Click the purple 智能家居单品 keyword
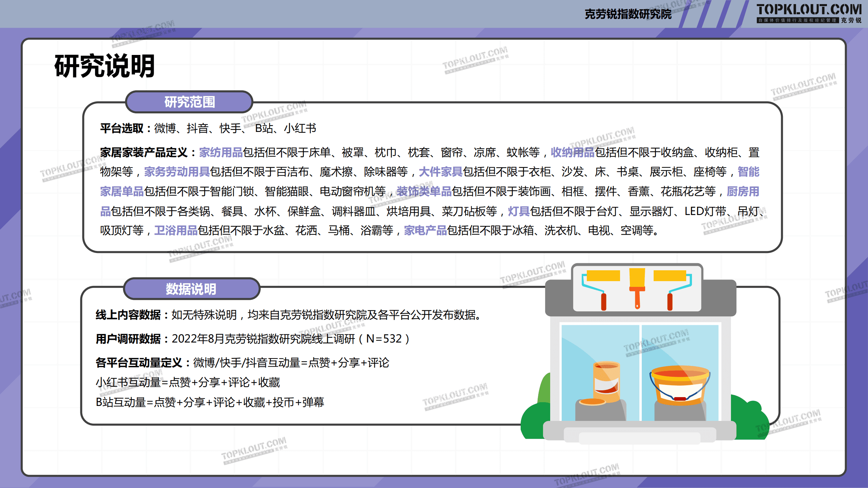This screenshot has width=868, height=488. click(122, 192)
